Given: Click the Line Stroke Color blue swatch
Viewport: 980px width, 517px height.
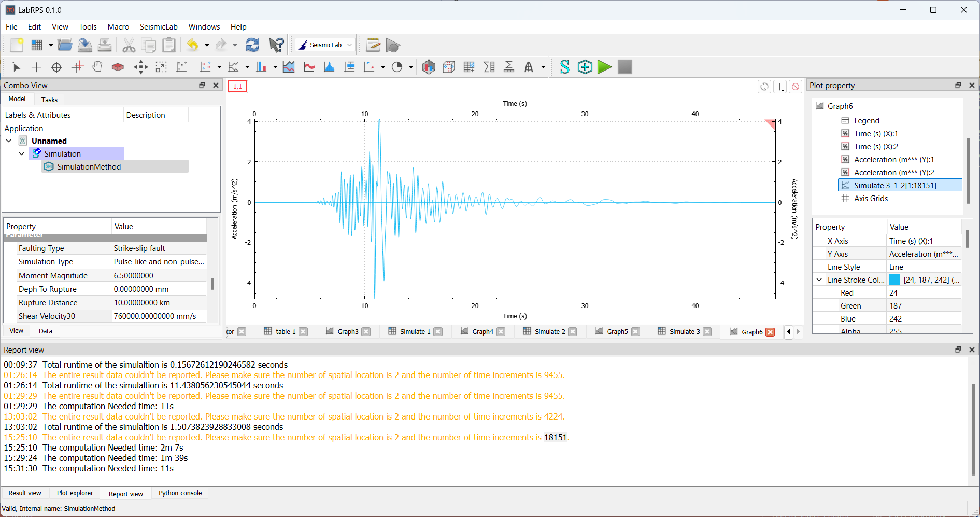Looking at the screenshot, I should point(894,280).
